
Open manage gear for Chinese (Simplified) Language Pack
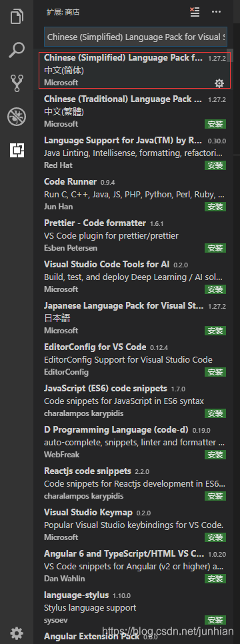click(x=219, y=83)
